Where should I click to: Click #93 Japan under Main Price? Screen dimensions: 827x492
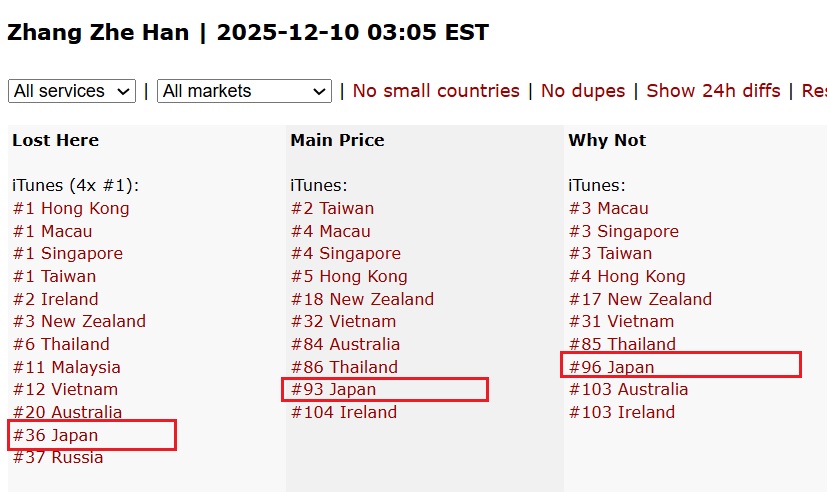coord(333,389)
